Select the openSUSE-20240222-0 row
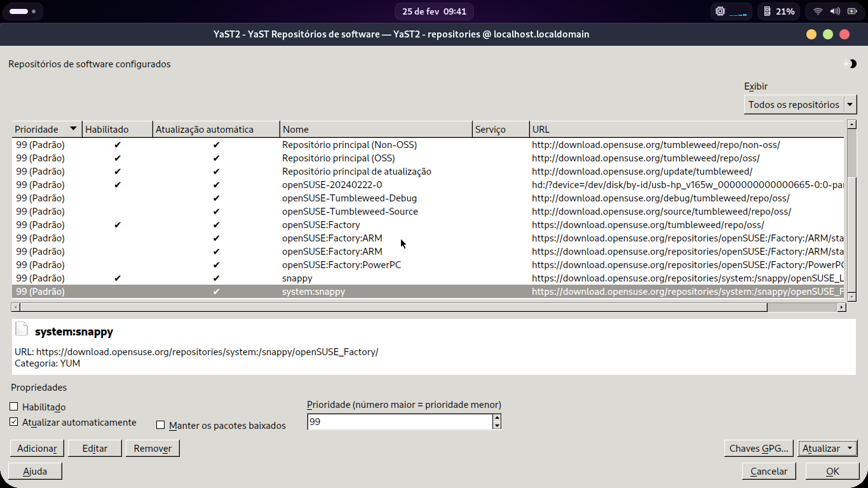Image resolution: width=868 pixels, height=488 pixels. [x=428, y=185]
